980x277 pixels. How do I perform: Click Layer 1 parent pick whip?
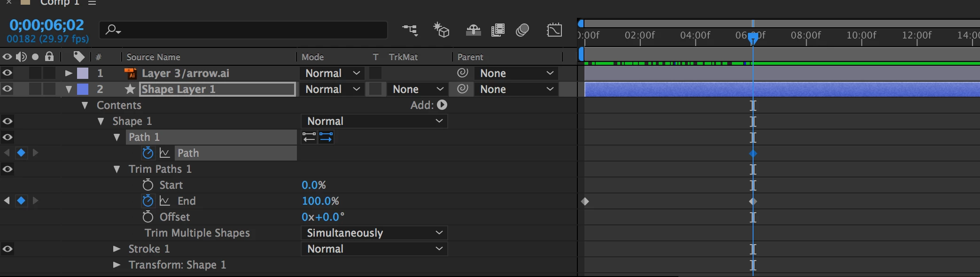[463, 73]
